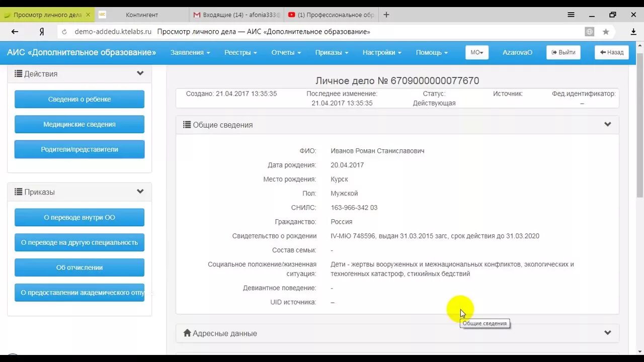Click О предоставлении академического отпуска button
Viewport: 644px width, 362px height.
pos(79,293)
